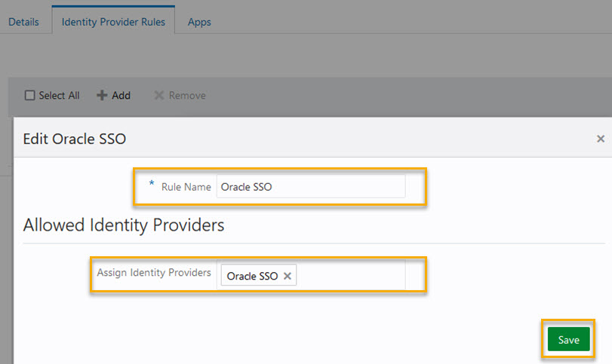Save the identity provider rule
Image resolution: width=612 pixels, height=364 pixels.
point(568,339)
